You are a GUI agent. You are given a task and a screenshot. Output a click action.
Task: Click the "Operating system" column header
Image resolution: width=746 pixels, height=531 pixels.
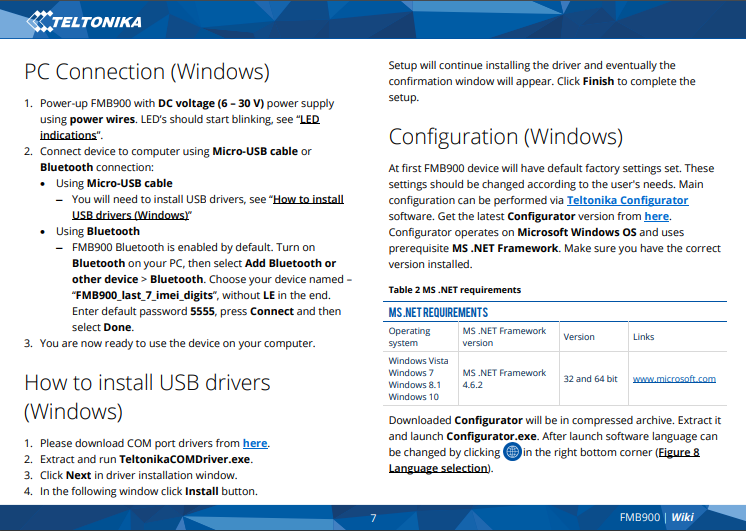tap(410, 336)
